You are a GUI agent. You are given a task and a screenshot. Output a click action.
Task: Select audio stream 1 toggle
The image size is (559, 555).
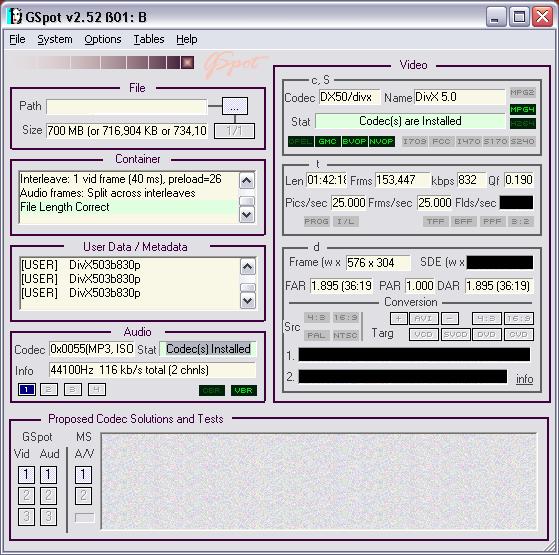[27, 390]
